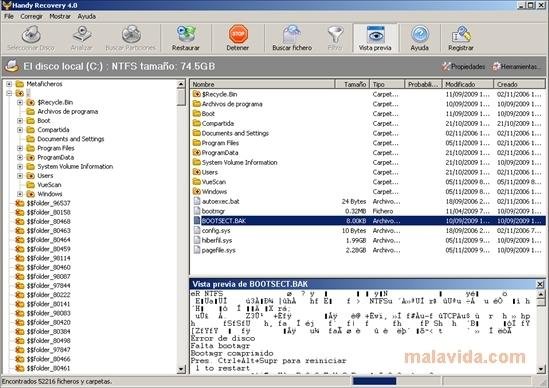The width and height of the screenshot is (549, 388).
Task: Select config.sys file icon in list
Action: pyautogui.click(x=197, y=230)
